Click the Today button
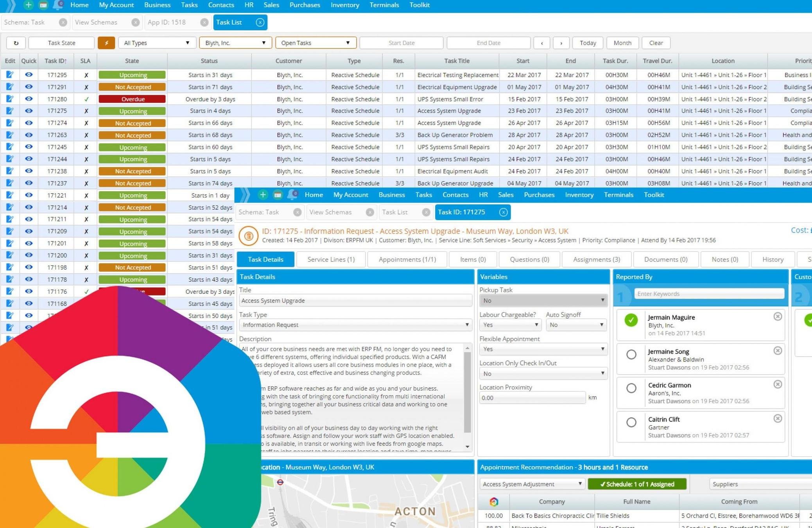 [x=587, y=43]
